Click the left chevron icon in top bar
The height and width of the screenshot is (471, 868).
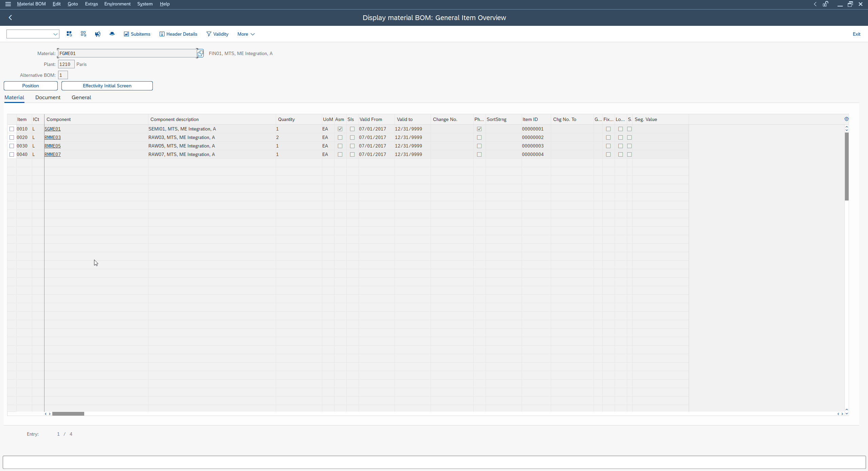coord(815,4)
